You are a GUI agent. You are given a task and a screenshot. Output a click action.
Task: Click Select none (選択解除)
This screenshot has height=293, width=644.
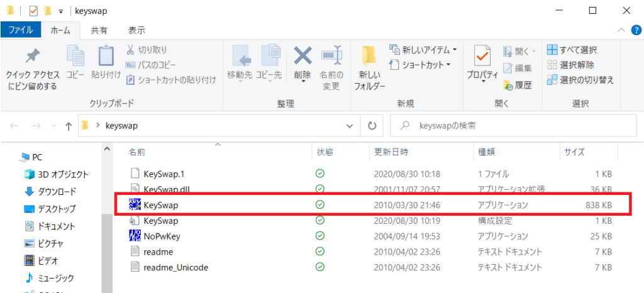[x=570, y=65]
